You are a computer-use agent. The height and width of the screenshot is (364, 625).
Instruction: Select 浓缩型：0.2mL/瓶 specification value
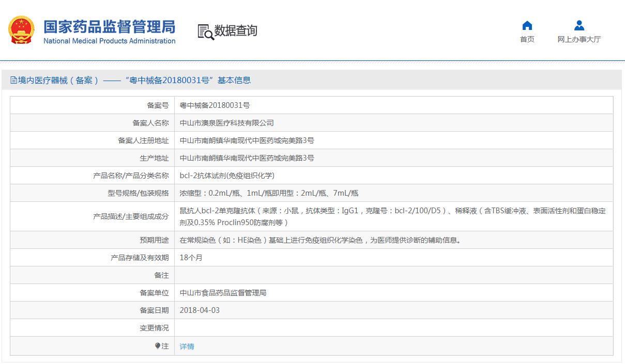[x=269, y=193]
